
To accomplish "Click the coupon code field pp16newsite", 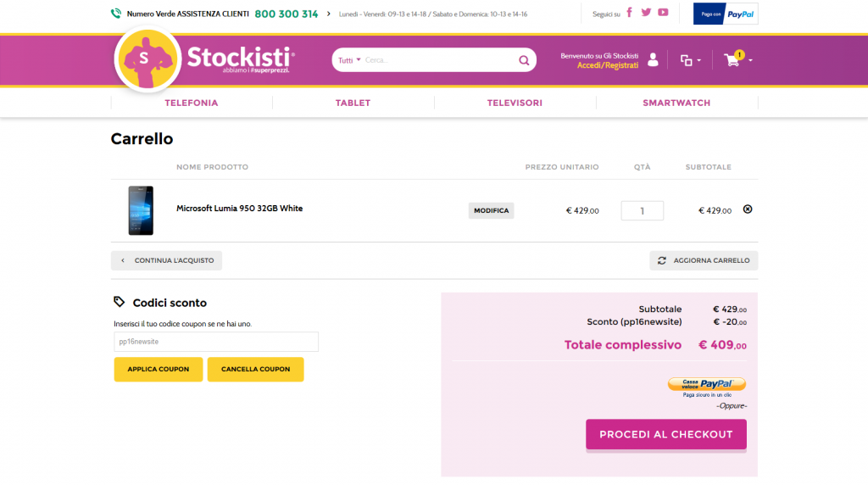I will pos(216,342).
